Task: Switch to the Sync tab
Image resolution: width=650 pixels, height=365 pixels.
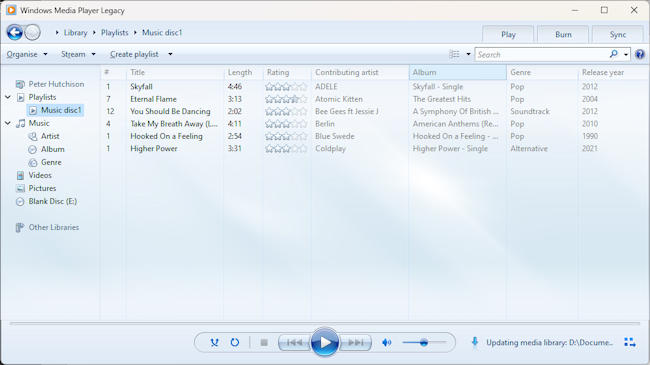Action: 618,34
